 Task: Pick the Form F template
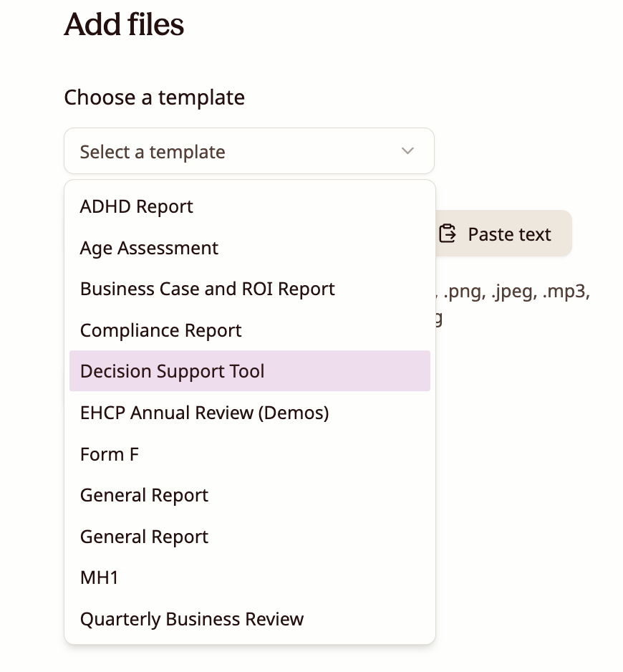110,454
